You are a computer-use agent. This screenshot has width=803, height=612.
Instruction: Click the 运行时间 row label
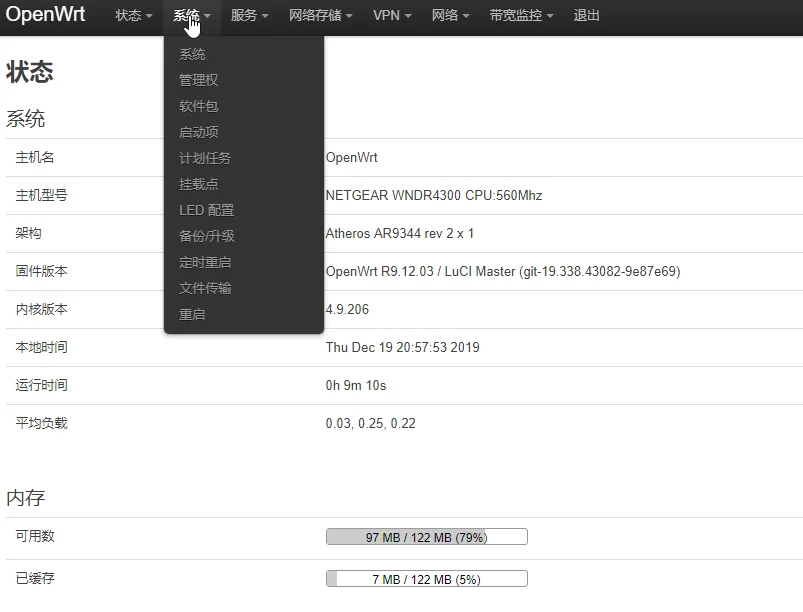[x=41, y=385]
